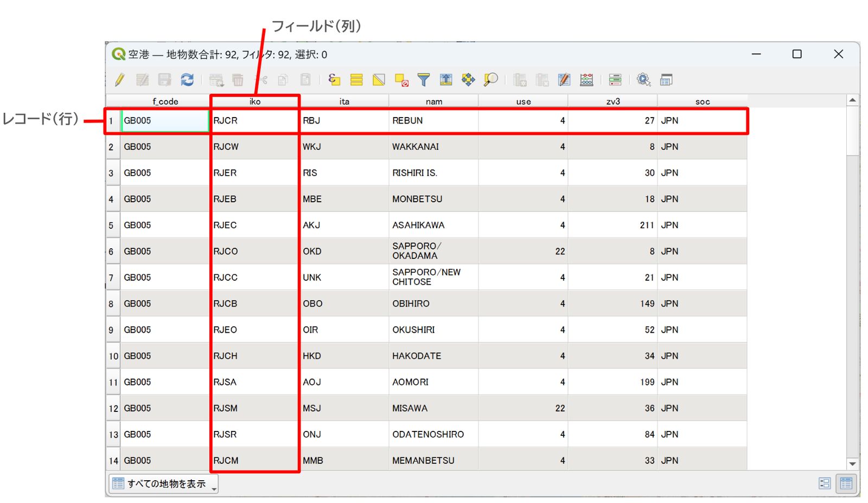The image size is (868, 503).
Task: Click the scrollbar down arrow
Action: click(852, 464)
